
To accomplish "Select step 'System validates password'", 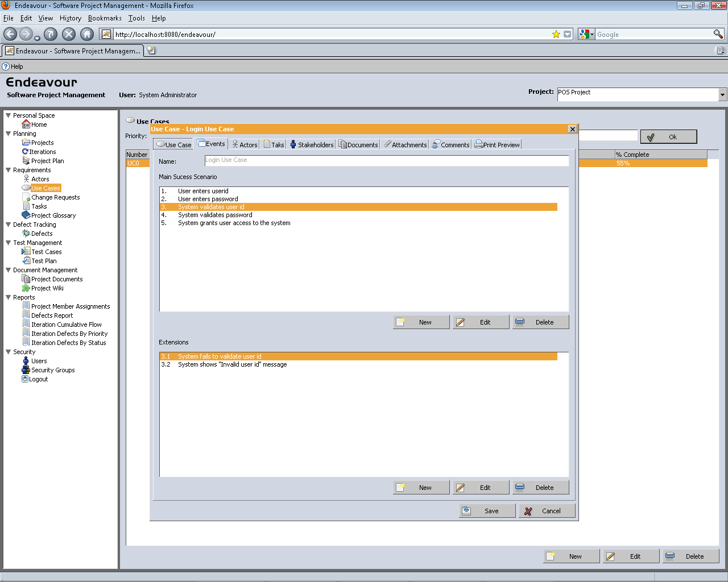I will coord(215,215).
